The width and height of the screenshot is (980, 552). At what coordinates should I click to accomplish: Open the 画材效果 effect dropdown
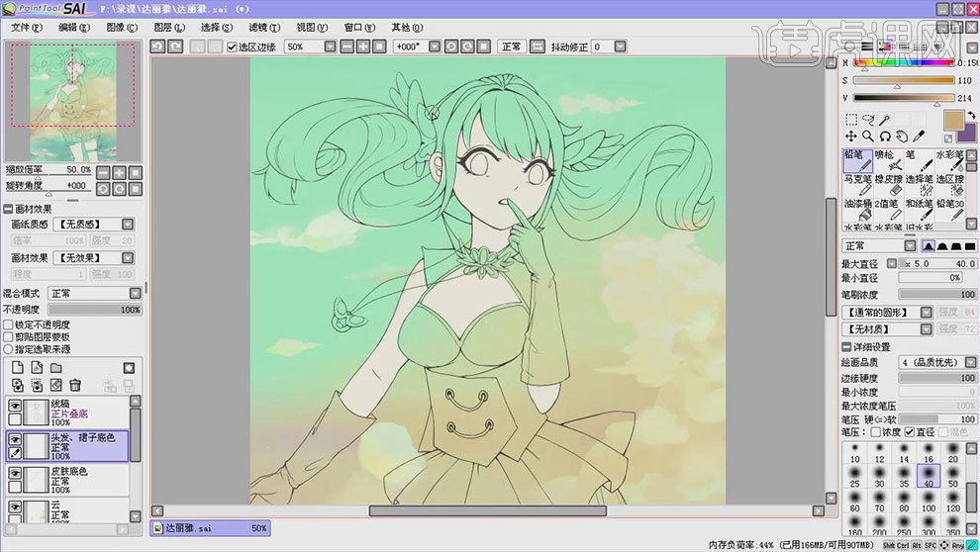coord(128,258)
